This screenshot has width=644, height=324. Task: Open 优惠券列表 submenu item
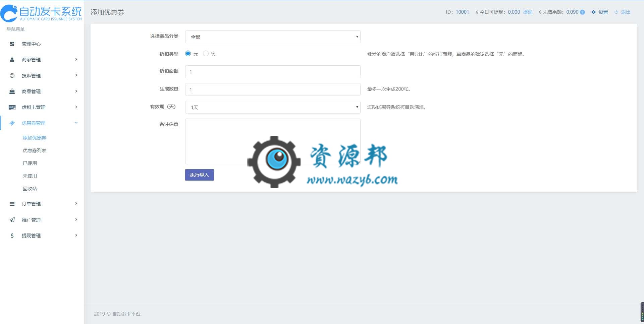(x=35, y=150)
